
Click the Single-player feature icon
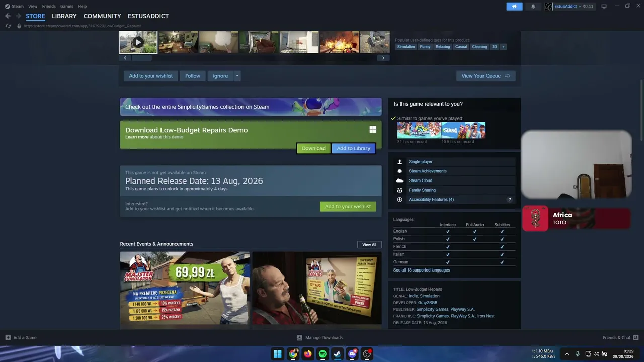400,162
